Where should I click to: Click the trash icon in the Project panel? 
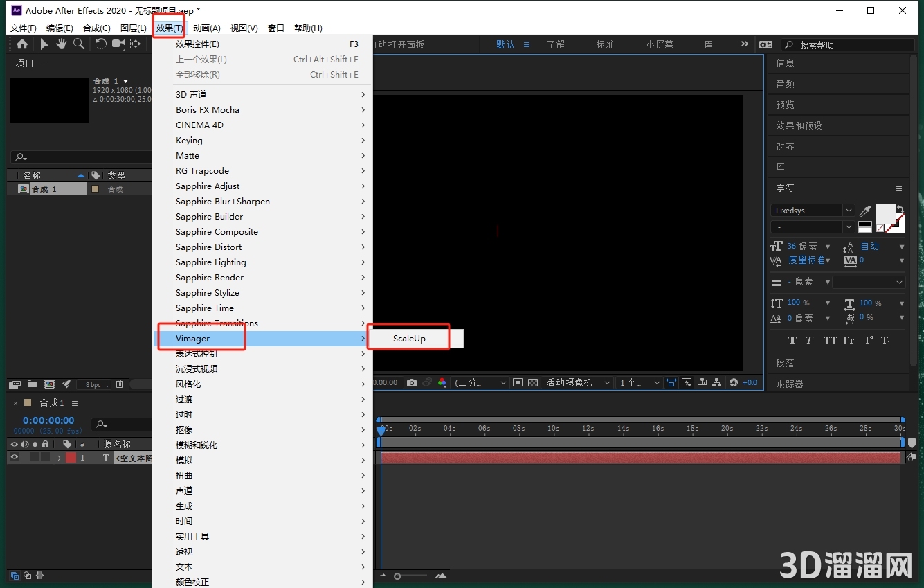coord(119,384)
